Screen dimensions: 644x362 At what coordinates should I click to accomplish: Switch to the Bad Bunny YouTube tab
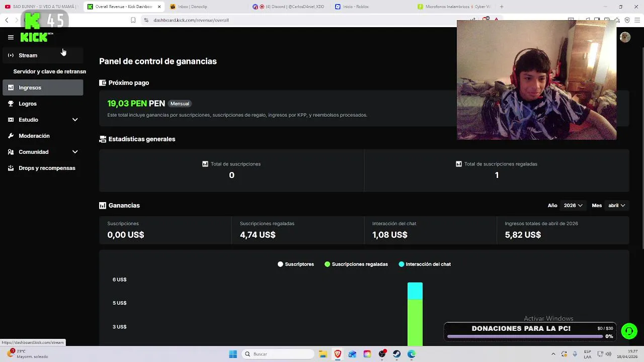[x=41, y=7]
